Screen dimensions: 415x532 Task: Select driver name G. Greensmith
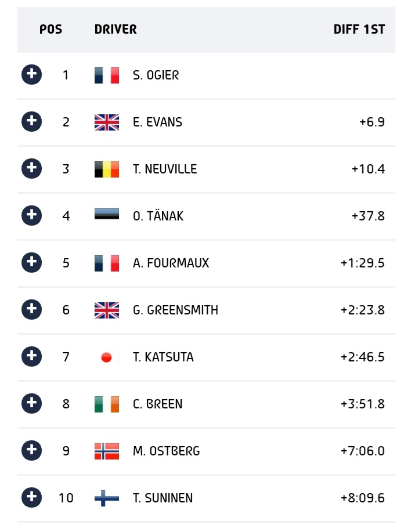(x=175, y=310)
